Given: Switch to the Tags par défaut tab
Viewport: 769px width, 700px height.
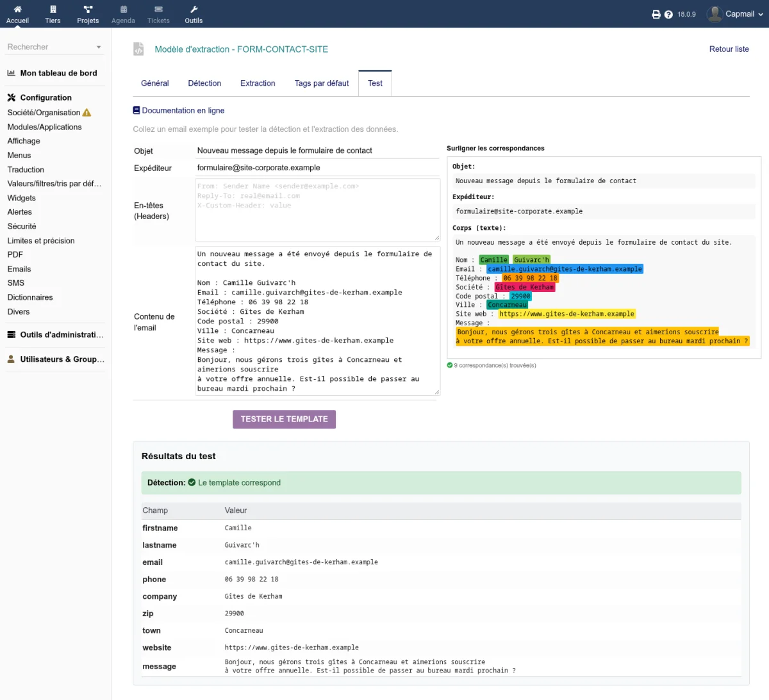Looking at the screenshot, I should click(322, 83).
